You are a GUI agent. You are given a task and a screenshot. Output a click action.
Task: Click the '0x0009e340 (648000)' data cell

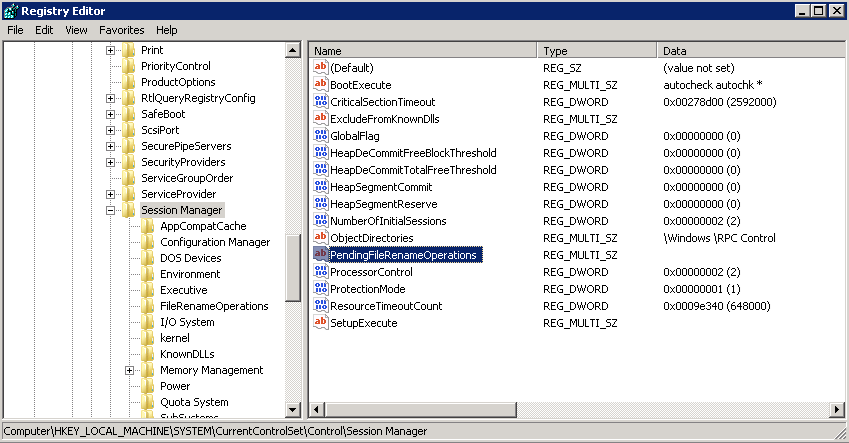click(716, 306)
